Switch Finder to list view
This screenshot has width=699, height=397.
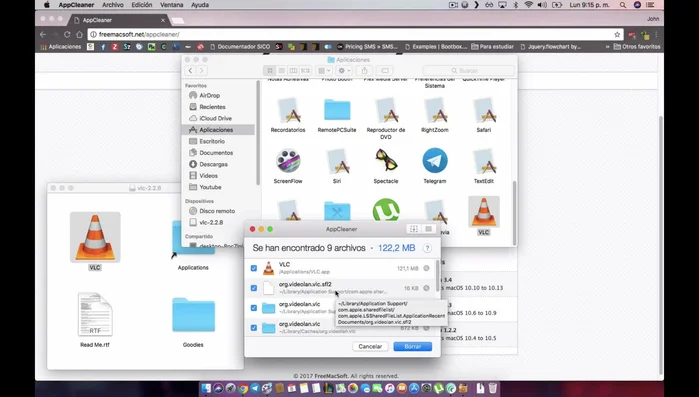282,70
